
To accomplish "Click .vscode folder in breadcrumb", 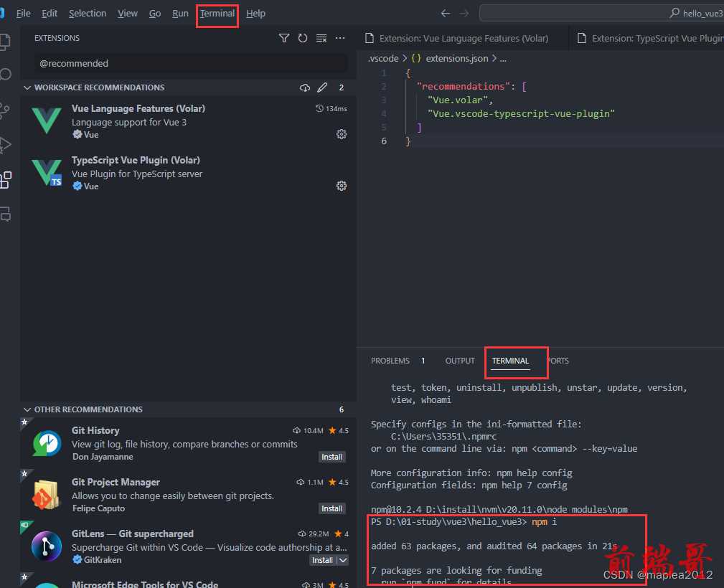I will tap(382, 58).
